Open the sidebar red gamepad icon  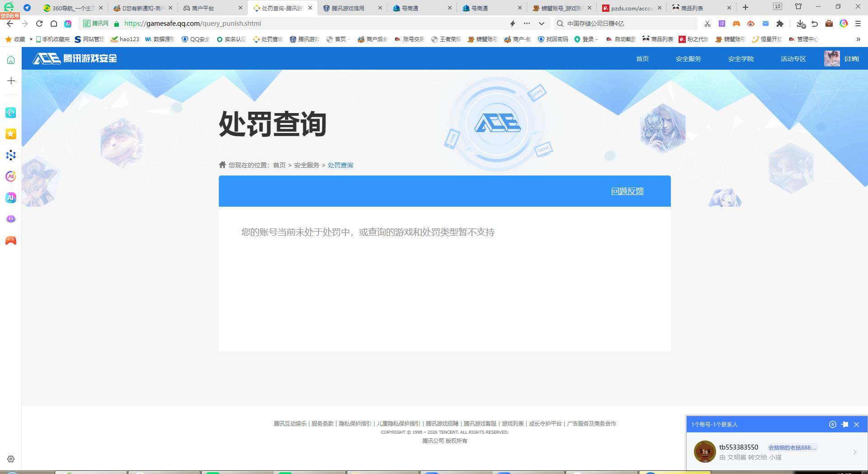click(x=11, y=241)
